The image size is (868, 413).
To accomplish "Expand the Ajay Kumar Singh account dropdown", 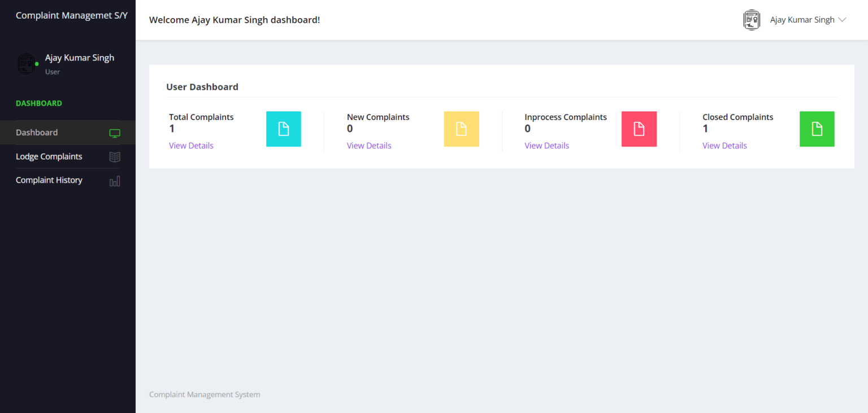I will pos(808,19).
